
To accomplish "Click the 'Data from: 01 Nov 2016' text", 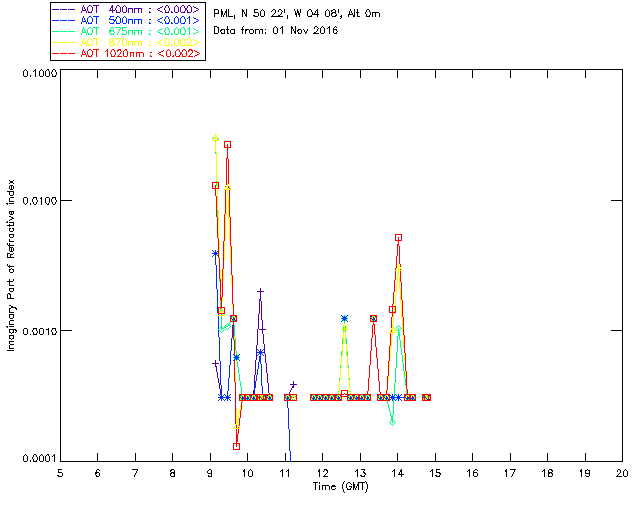I will (276, 30).
